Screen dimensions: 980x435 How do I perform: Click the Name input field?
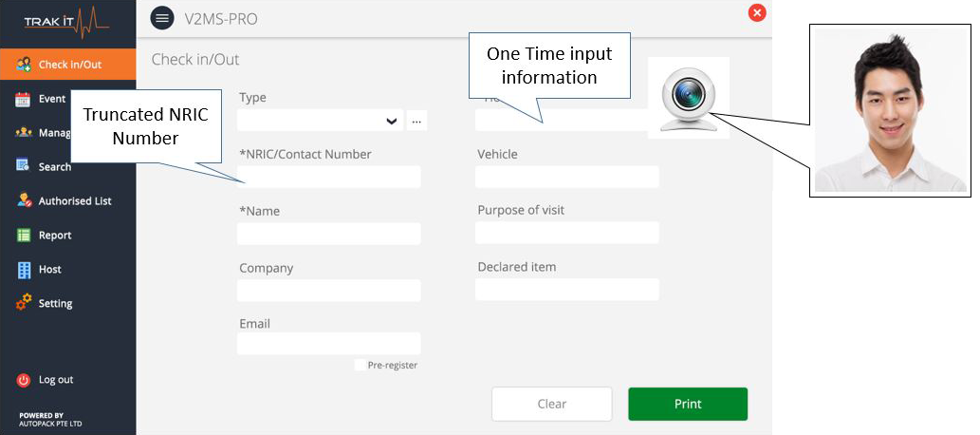(328, 234)
